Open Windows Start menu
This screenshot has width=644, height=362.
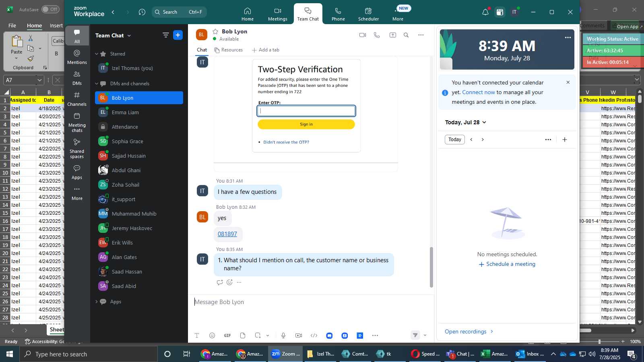(x=10, y=354)
